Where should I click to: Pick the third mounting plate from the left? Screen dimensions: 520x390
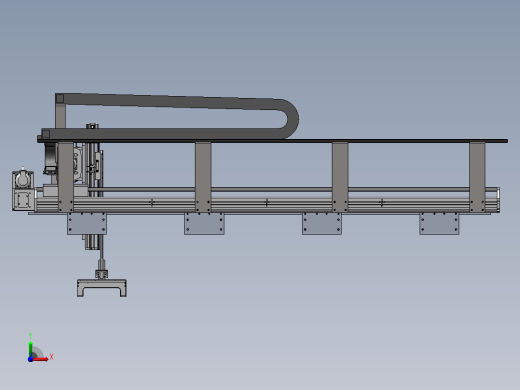[x=322, y=224]
